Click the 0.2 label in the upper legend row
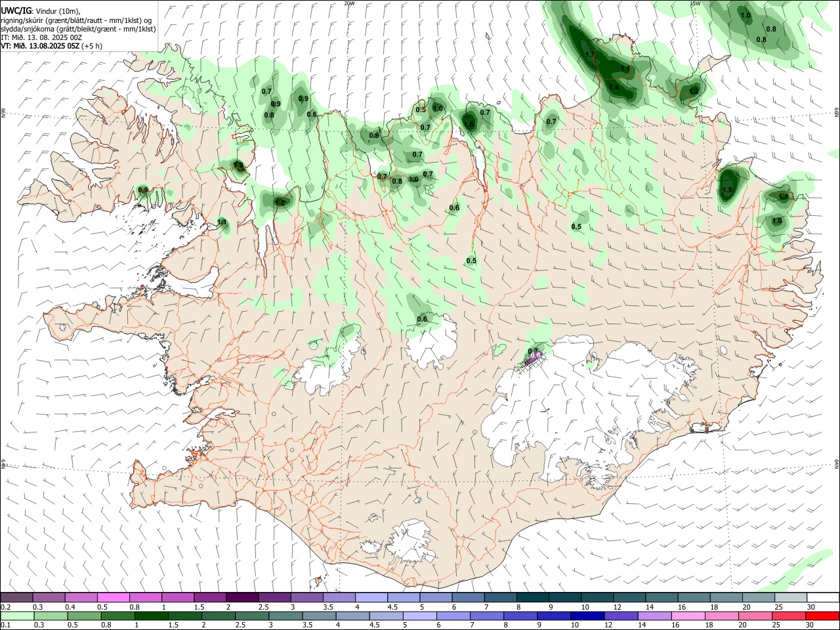Viewport: 840px width, 630px height. pos(5,606)
